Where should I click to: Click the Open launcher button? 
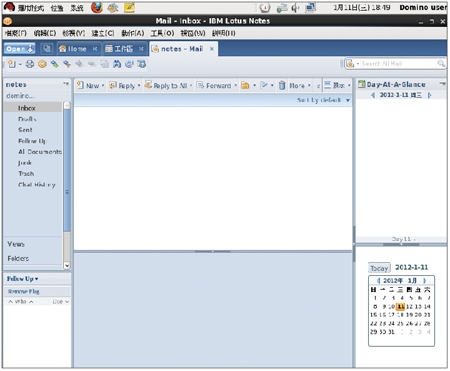click(x=20, y=49)
